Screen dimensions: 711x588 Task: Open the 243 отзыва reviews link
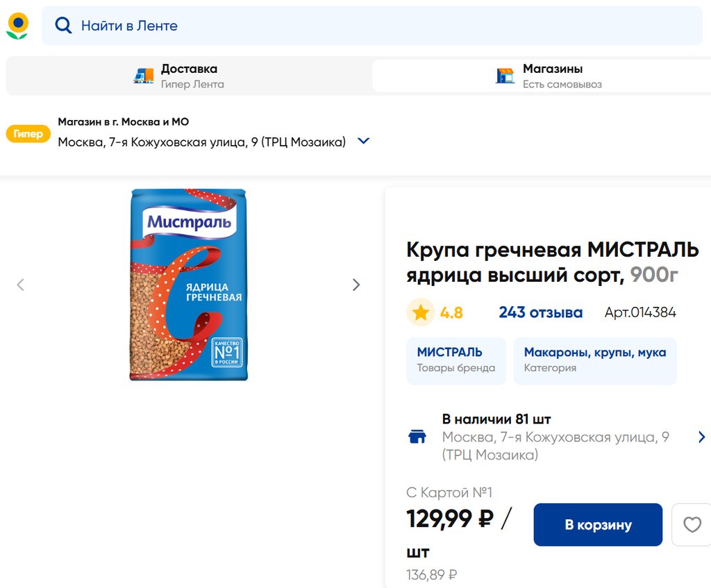[540, 312]
